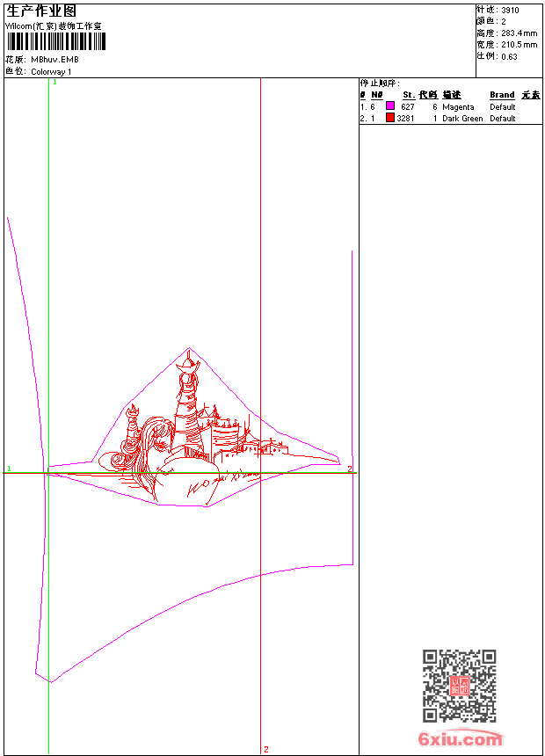Click the stitch count '3281' in Dark Green row
Screen dimensions: 545x756
click(405, 119)
